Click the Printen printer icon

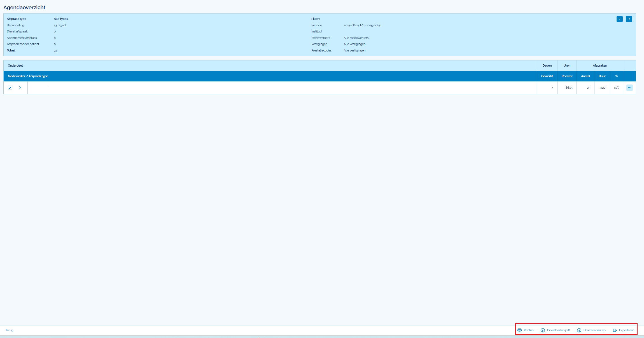(519, 330)
